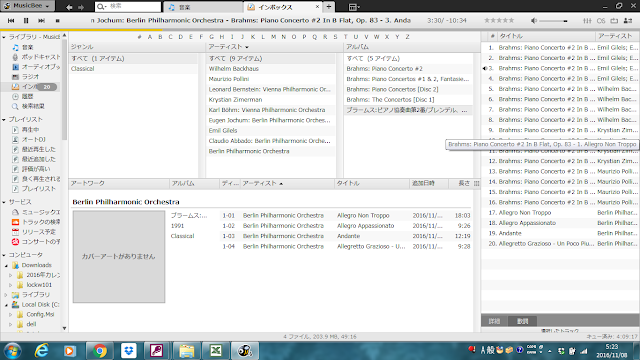Open ラジオ in the sidebar
640x360 pixels.
click(30, 77)
